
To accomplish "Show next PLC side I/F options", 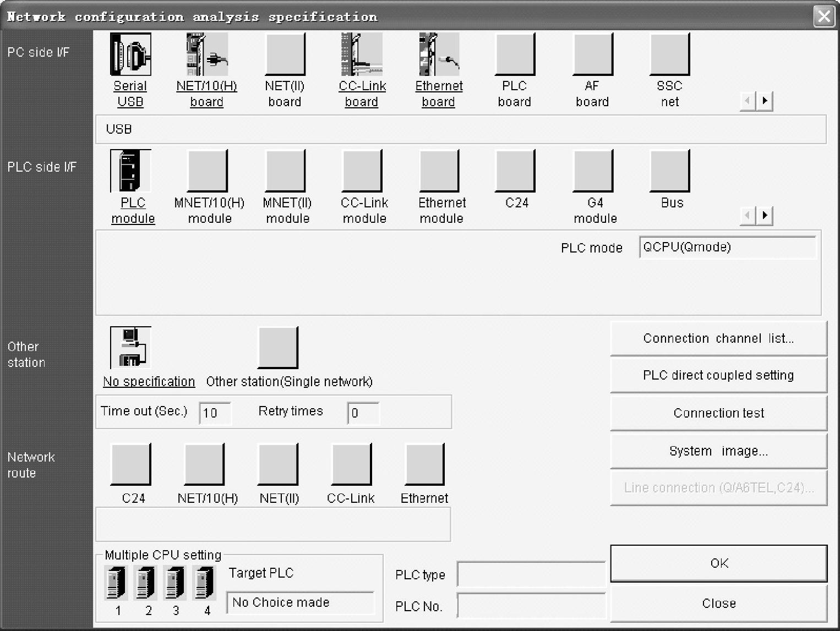I will [x=765, y=215].
